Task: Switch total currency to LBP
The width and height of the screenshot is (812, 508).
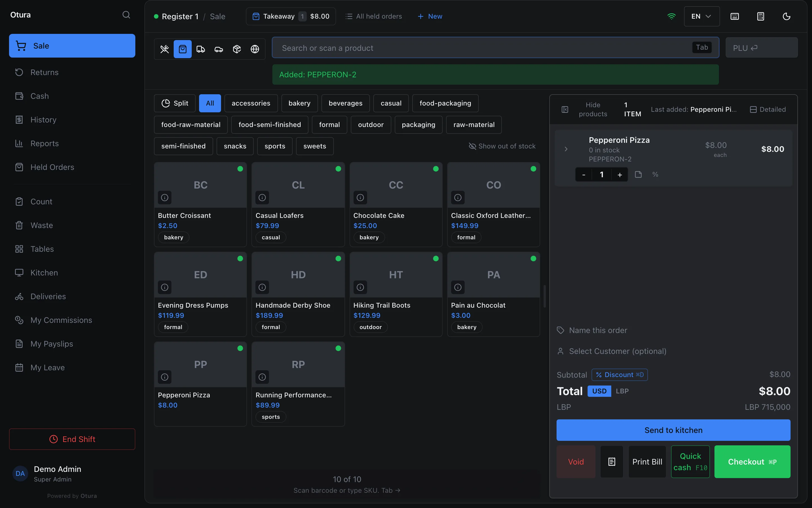Action: [622, 391]
